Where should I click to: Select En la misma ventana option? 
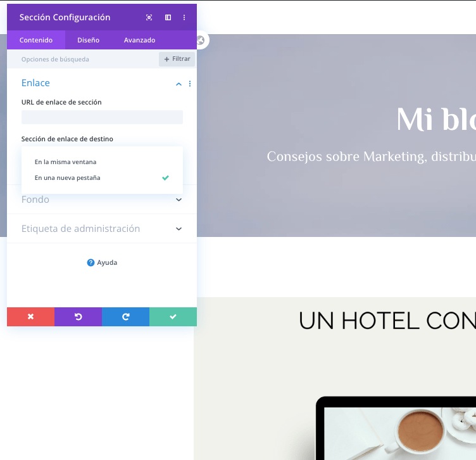[x=102, y=162]
